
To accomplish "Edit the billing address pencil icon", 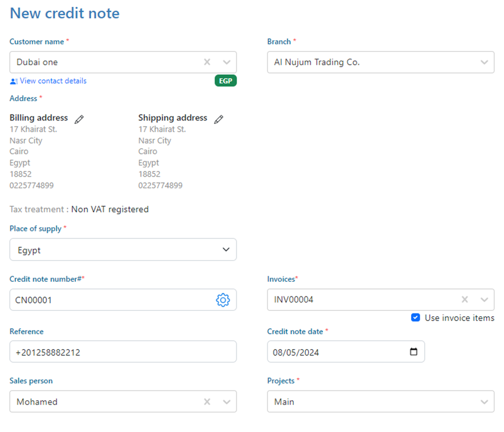I will [79, 119].
